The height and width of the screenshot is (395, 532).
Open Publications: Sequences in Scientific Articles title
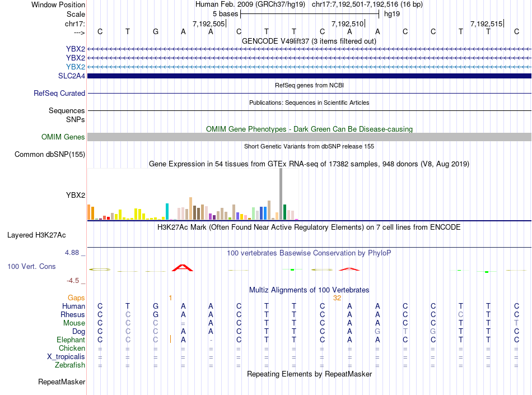click(x=309, y=103)
